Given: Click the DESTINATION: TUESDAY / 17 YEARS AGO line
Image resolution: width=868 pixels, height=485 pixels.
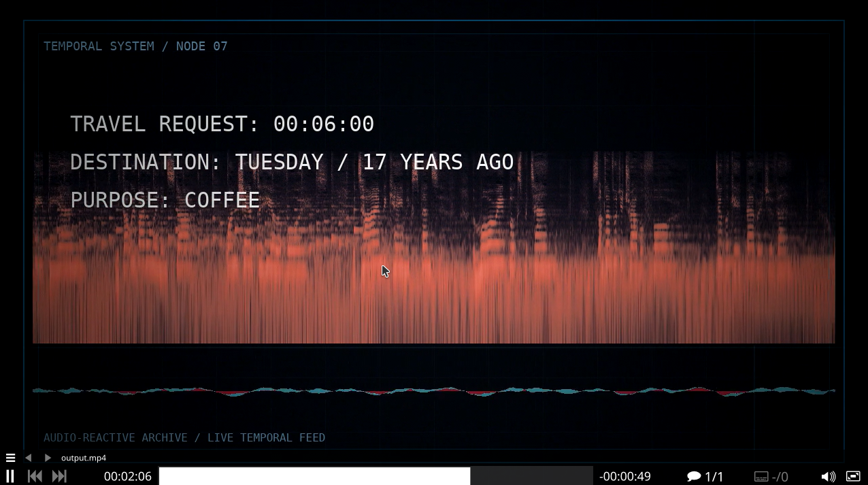Looking at the screenshot, I should [292, 162].
